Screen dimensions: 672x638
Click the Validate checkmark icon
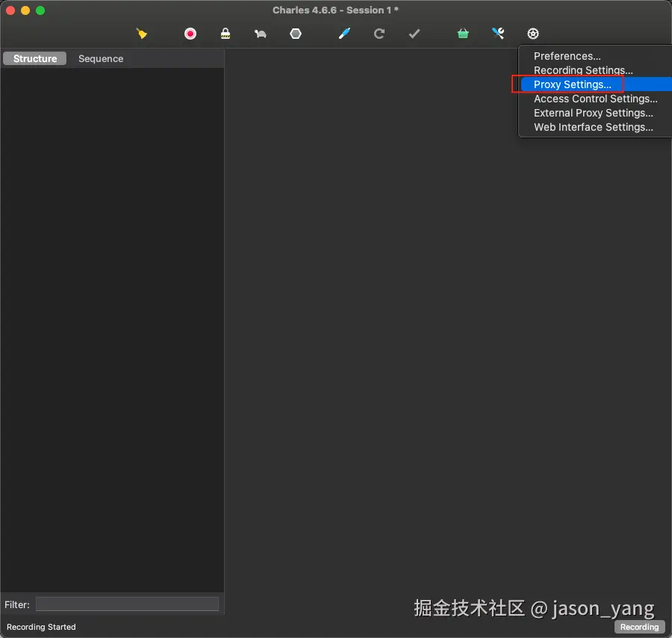click(414, 34)
